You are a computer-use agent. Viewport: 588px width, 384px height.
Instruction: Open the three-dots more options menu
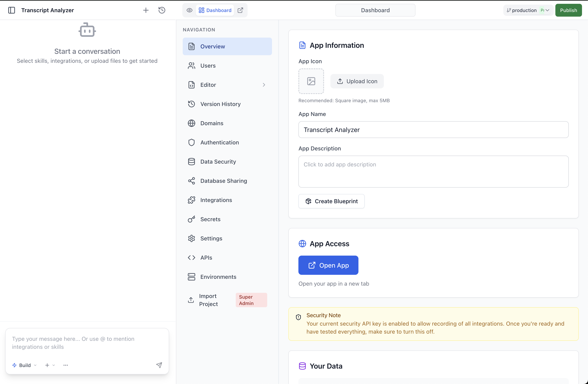pyautogui.click(x=65, y=365)
